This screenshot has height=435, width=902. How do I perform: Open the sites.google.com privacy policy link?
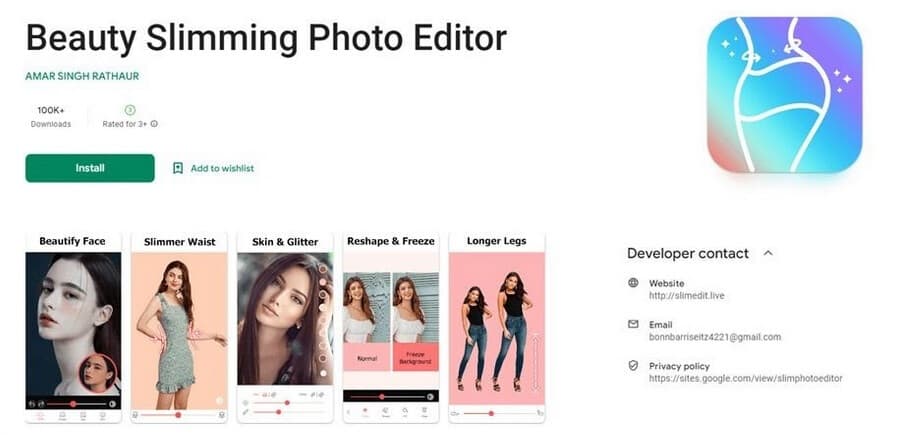tap(746, 379)
